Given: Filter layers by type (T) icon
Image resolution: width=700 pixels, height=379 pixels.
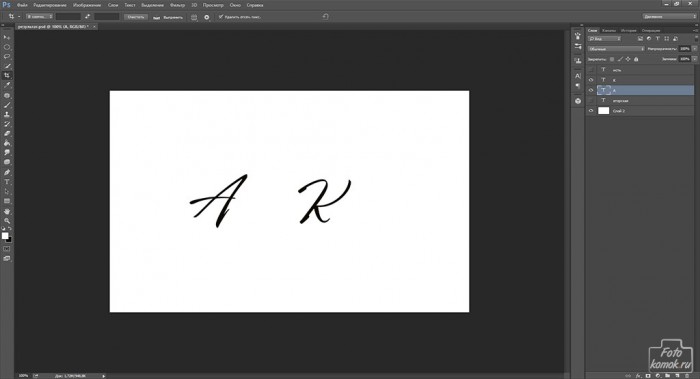Looking at the screenshot, I should click(x=658, y=39).
